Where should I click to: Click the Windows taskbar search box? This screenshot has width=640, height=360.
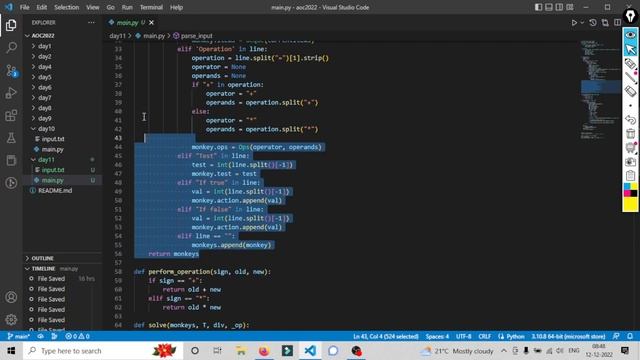coord(103,351)
